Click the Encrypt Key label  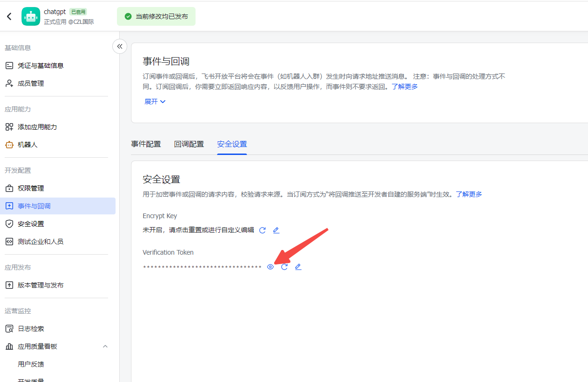click(160, 216)
